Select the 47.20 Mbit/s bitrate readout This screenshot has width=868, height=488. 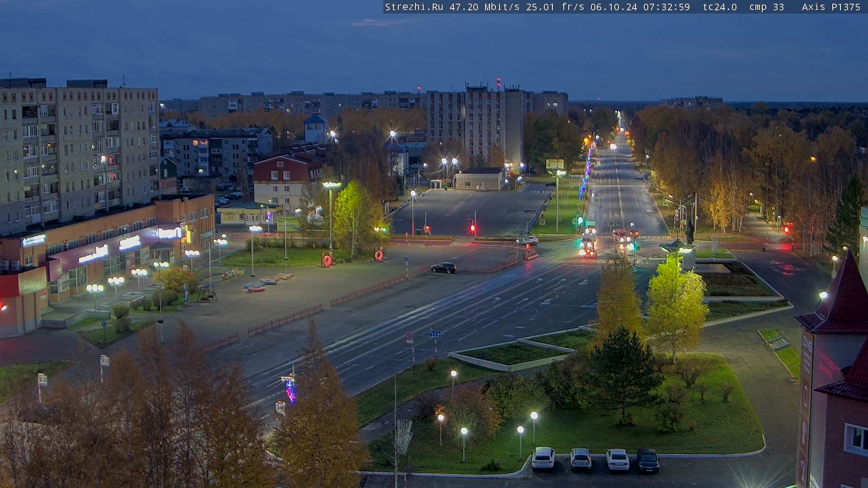(x=485, y=7)
